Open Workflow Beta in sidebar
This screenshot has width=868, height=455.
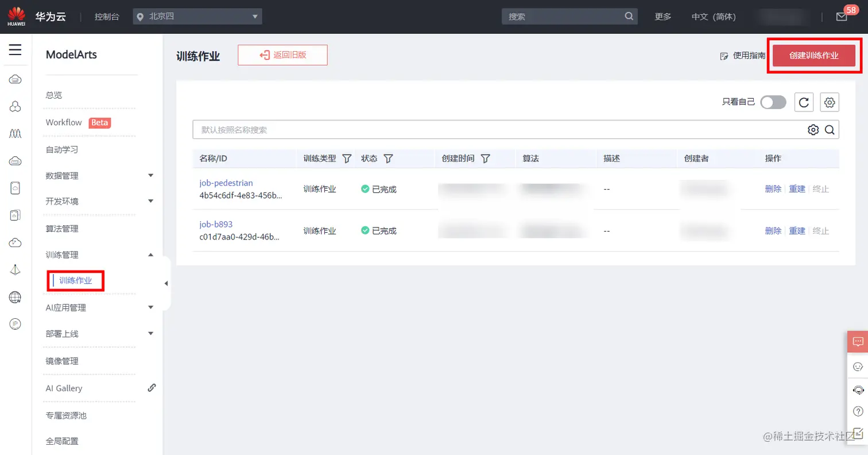[x=78, y=122]
